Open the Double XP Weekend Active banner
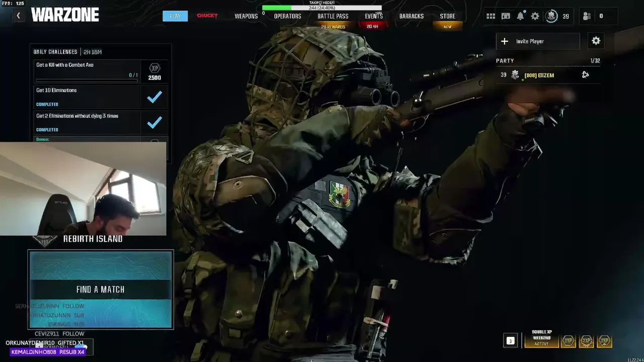The width and height of the screenshot is (644, 362). coord(542,338)
